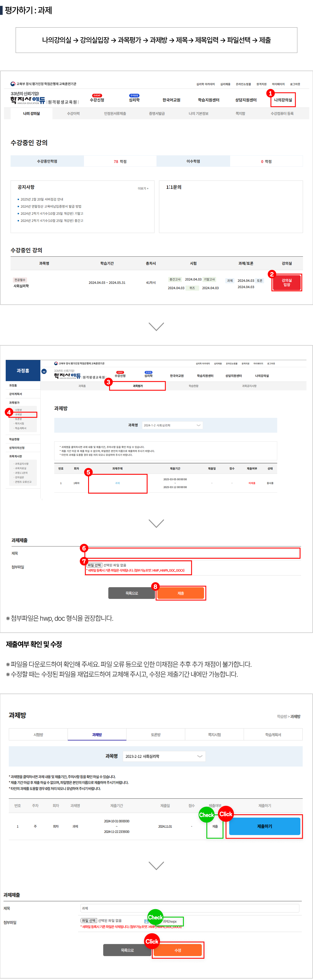Open 상담지원센터 in the top header

(x=246, y=100)
